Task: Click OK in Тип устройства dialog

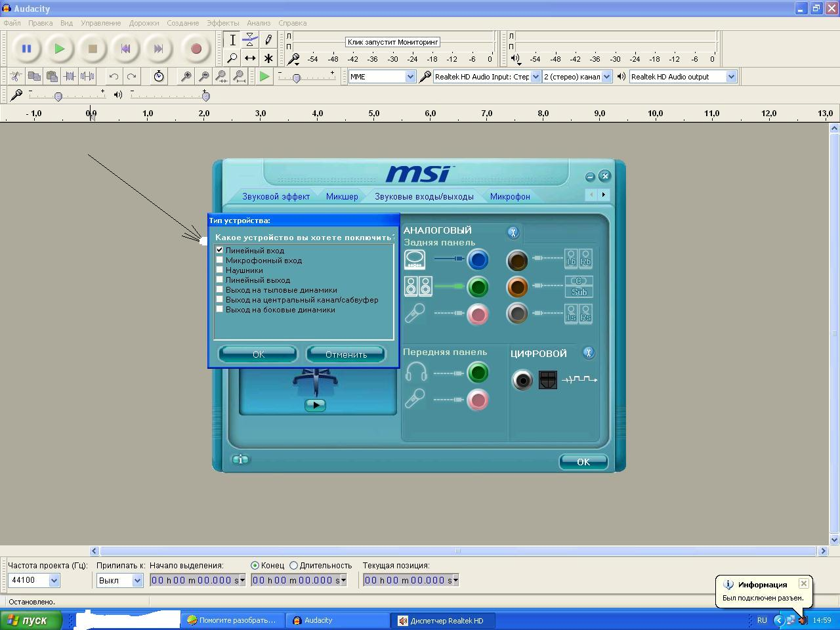Action: 258,354
